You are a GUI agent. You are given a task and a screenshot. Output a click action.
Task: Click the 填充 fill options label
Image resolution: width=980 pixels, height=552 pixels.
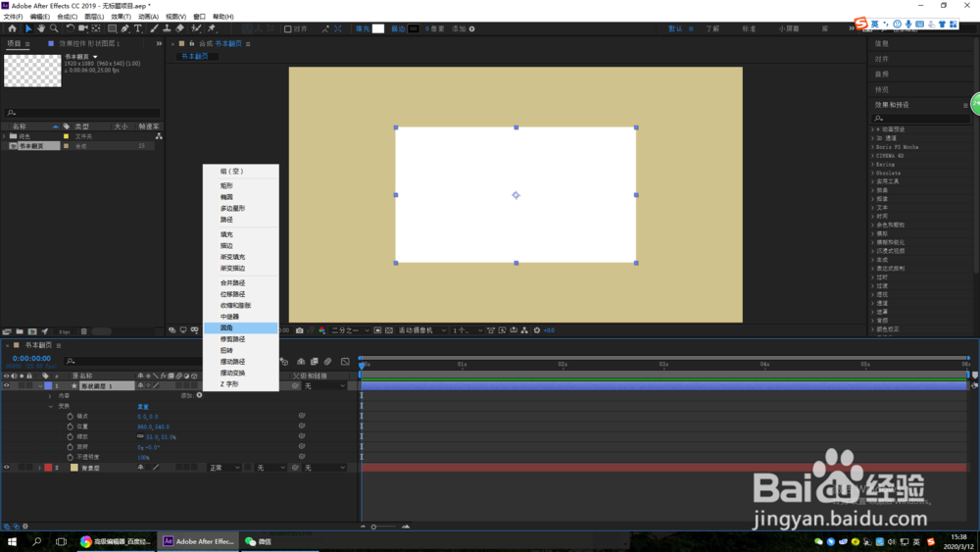(x=363, y=28)
